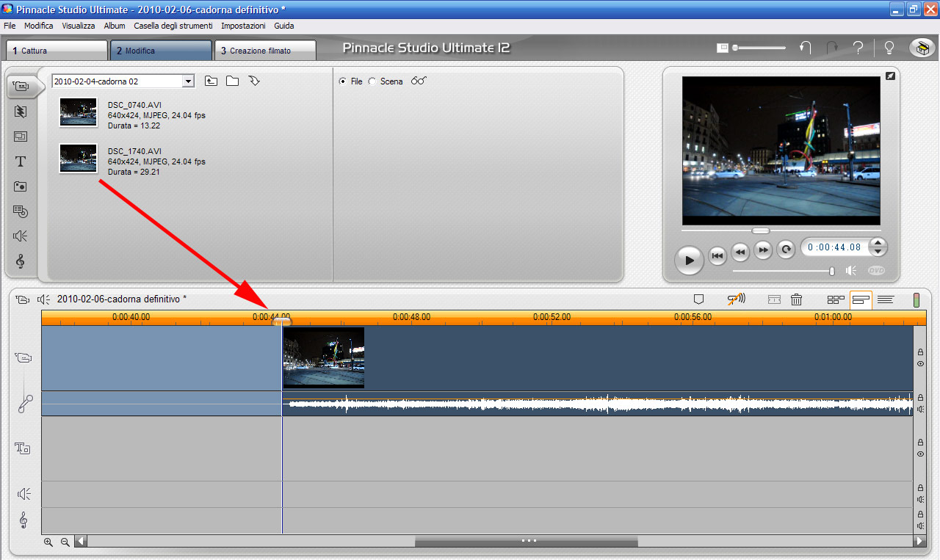Go to the beginning of the movie
Image resolution: width=940 pixels, height=560 pixels.
click(x=717, y=255)
